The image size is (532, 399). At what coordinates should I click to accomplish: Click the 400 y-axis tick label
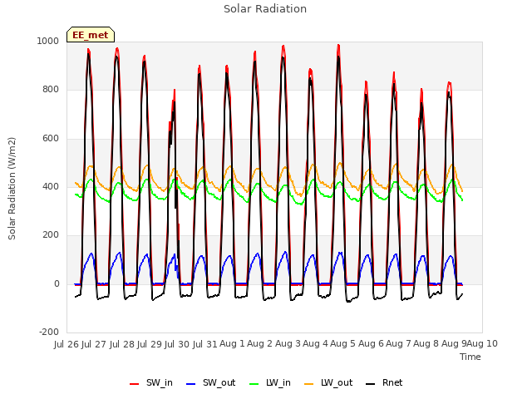coord(51,186)
